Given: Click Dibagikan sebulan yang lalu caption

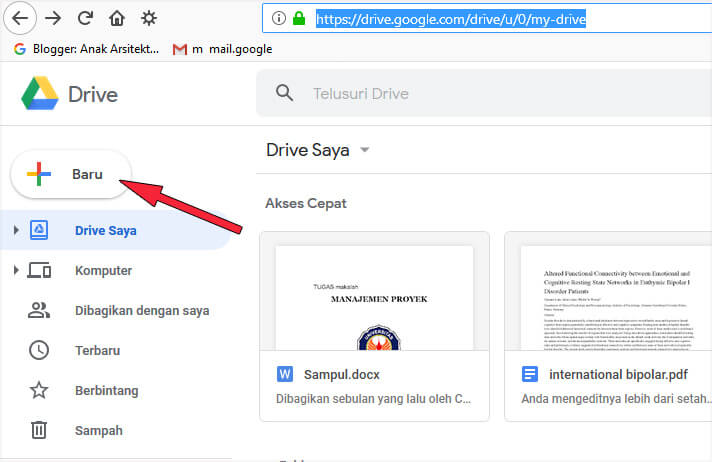Looking at the screenshot, I should 373,398.
